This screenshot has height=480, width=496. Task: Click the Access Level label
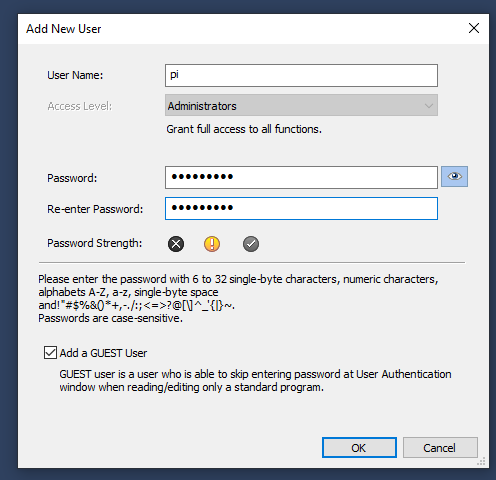[x=80, y=106]
